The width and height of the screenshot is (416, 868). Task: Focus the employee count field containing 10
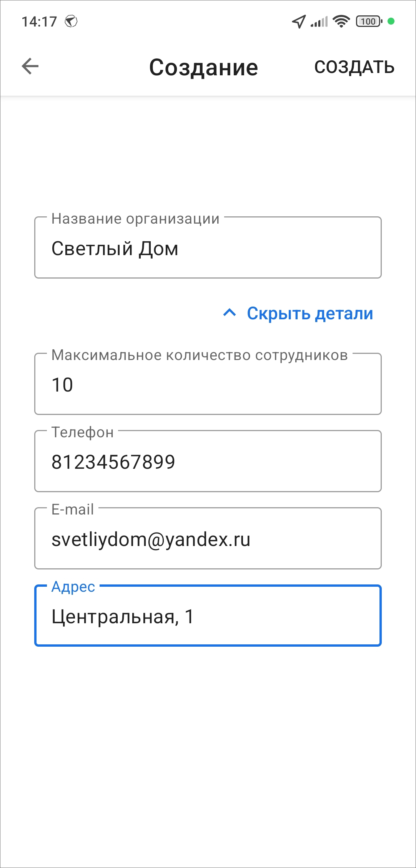(x=208, y=385)
